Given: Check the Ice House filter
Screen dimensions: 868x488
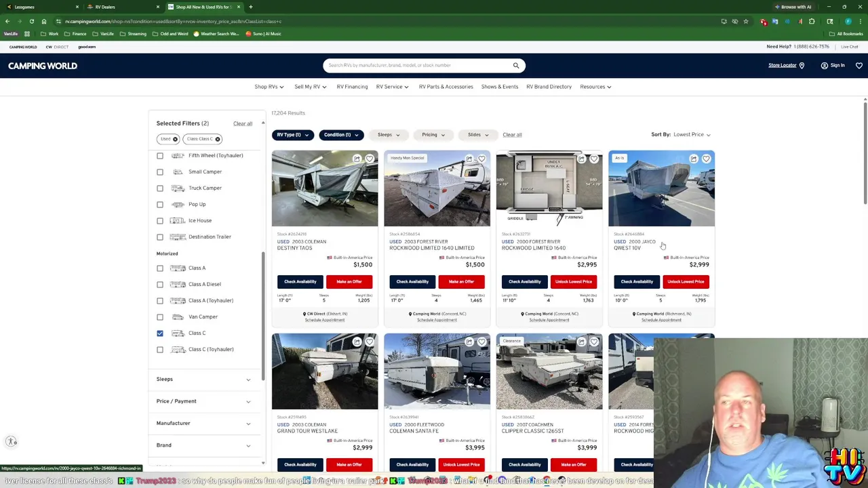Looking at the screenshot, I should click(160, 221).
